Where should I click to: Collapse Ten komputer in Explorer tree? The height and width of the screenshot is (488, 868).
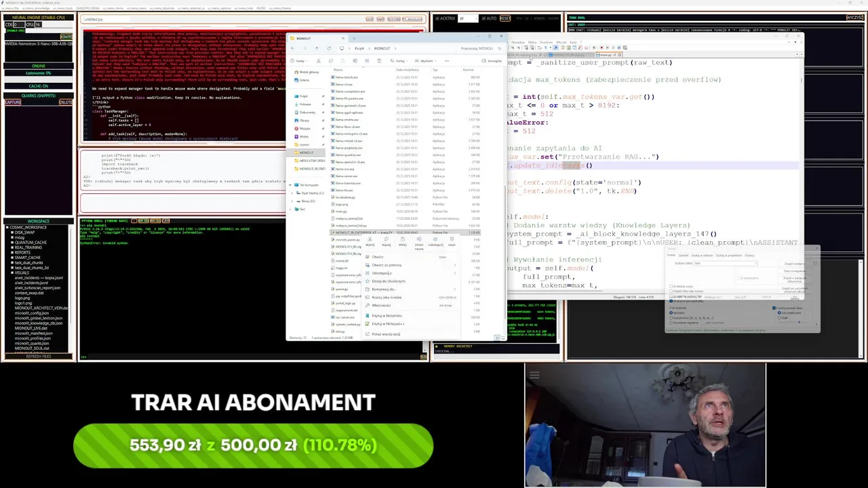290,185
